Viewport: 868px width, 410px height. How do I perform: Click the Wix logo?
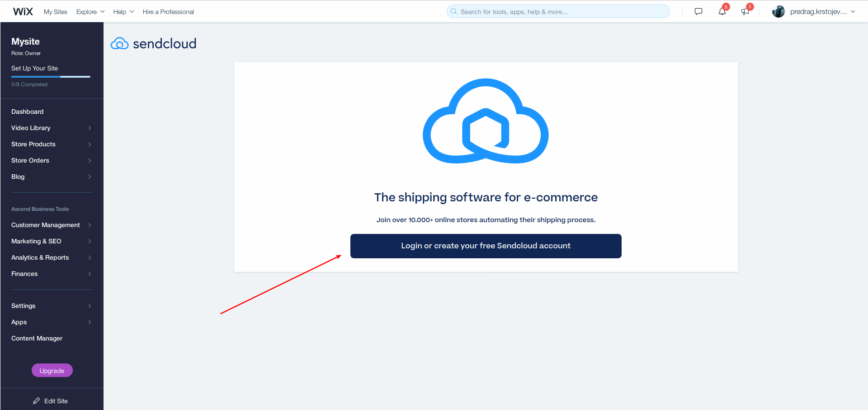(x=23, y=11)
